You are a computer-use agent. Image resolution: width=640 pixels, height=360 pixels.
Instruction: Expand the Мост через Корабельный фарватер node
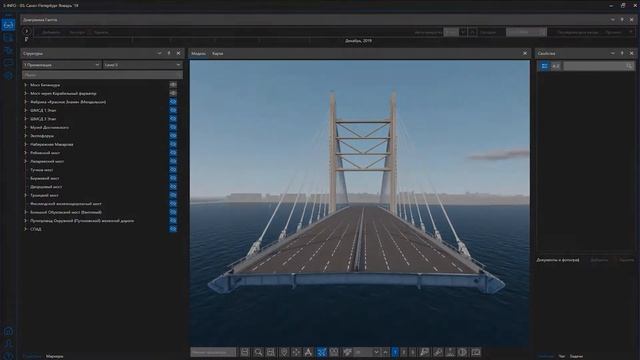point(26,93)
